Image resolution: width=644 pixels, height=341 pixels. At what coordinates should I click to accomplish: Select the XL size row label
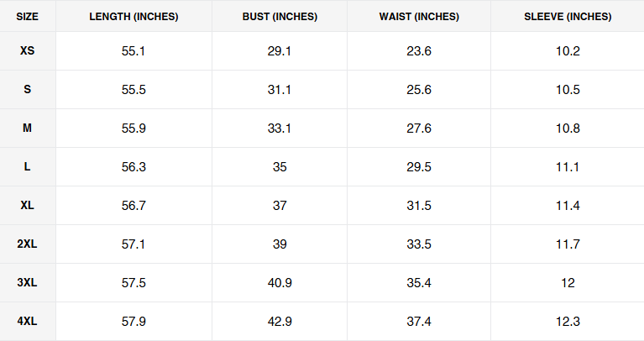28,206
